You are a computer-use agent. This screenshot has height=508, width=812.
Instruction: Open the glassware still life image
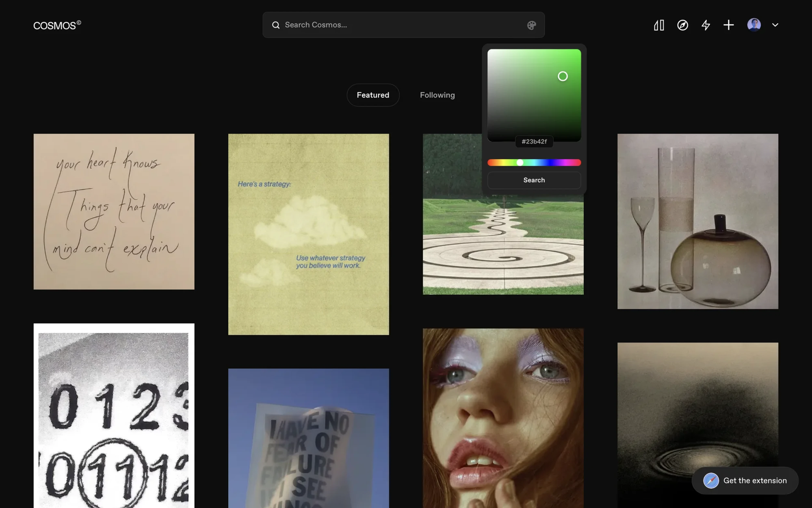click(x=697, y=221)
